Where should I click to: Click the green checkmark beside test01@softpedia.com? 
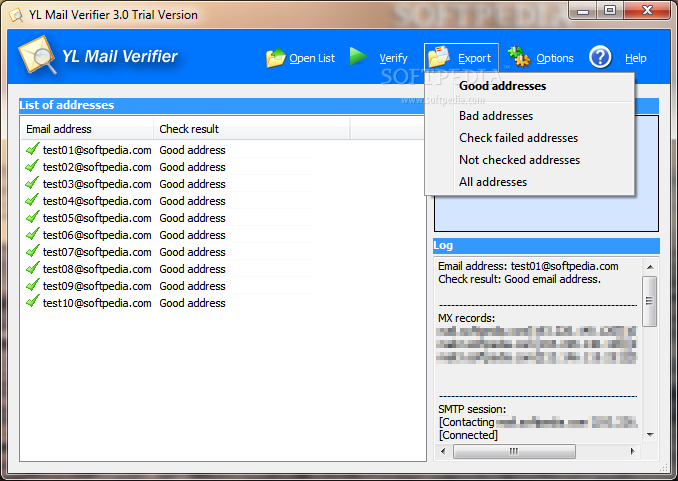coord(32,149)
